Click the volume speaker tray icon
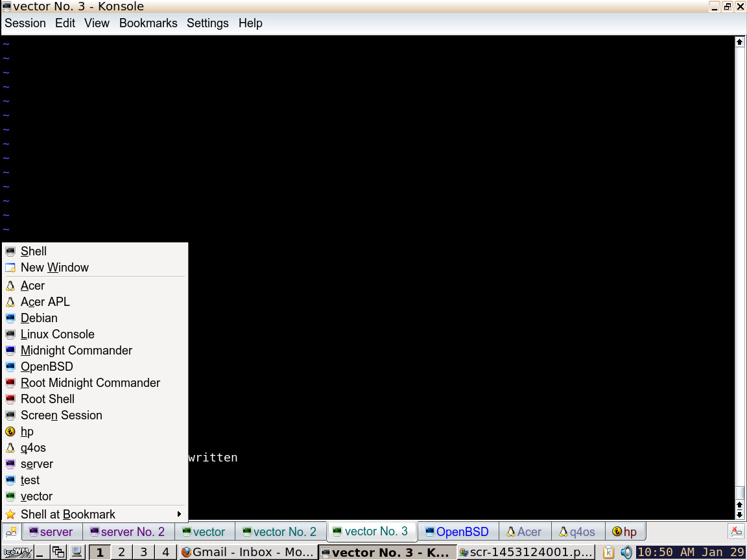This screenshot has width=747, height=560. [x=626, y=552]
